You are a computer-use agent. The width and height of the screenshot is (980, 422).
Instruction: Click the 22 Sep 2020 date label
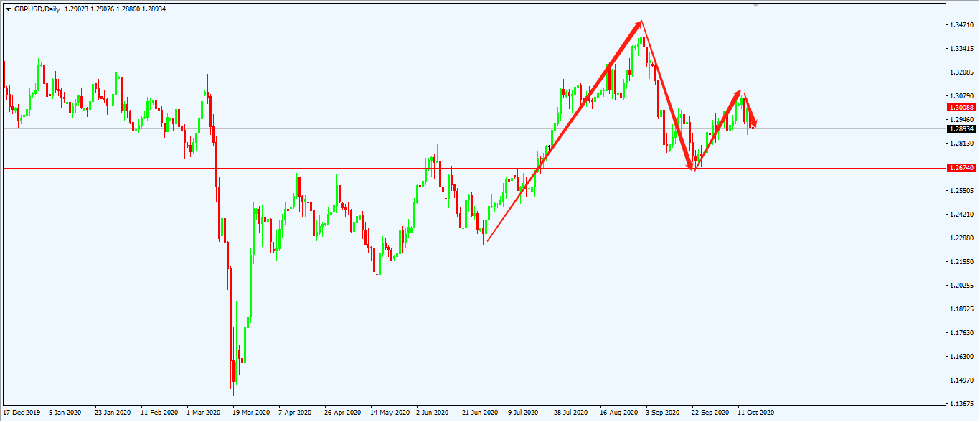click(x=710, y=413)
